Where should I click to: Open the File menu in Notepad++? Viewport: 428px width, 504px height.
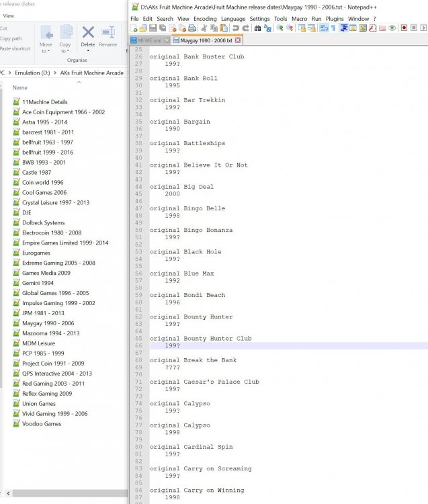[134, 19]
